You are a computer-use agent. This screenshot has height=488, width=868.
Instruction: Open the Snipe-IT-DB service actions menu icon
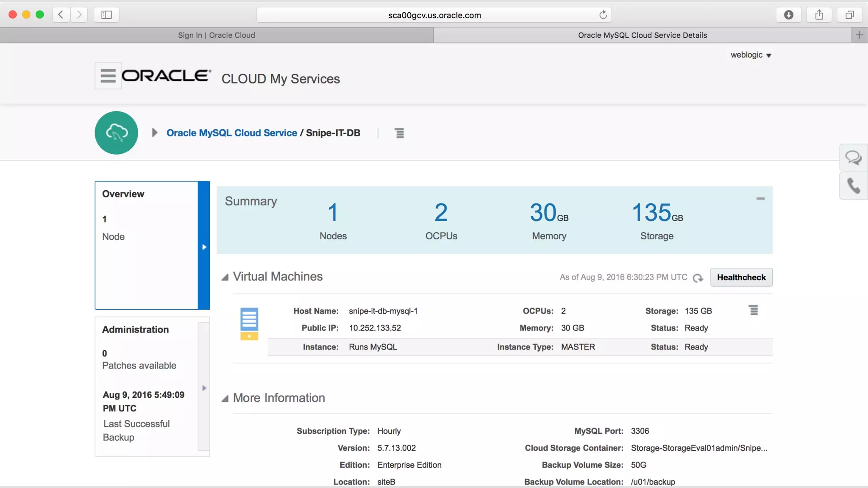[x=399, y=133]
